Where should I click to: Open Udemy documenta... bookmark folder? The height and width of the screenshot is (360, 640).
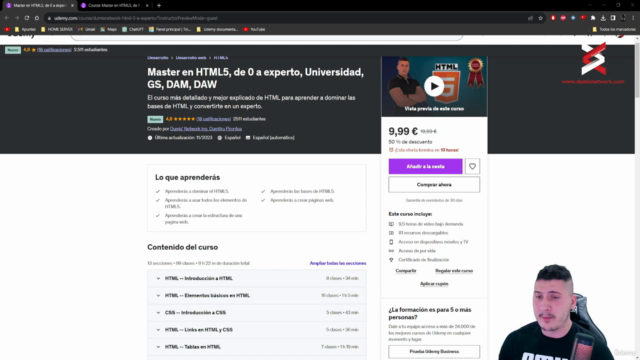coord(217,29)
